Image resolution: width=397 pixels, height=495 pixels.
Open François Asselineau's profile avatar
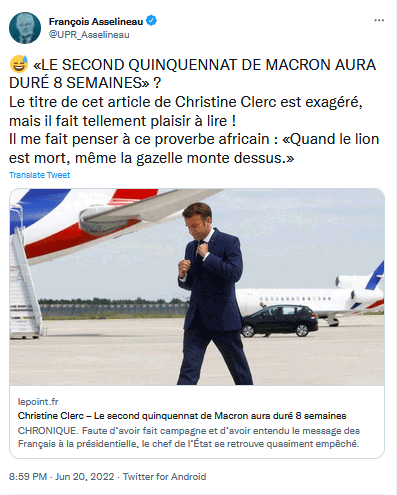[25, 28]
